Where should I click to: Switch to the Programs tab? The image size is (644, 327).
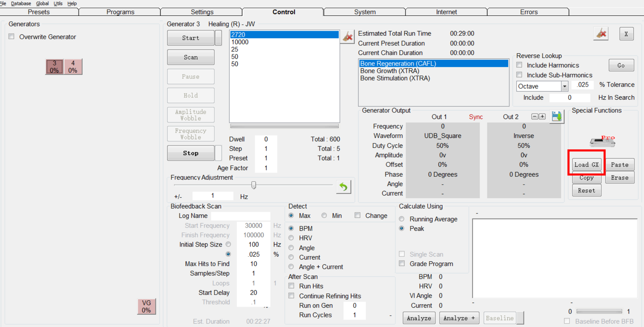[120, 12]
